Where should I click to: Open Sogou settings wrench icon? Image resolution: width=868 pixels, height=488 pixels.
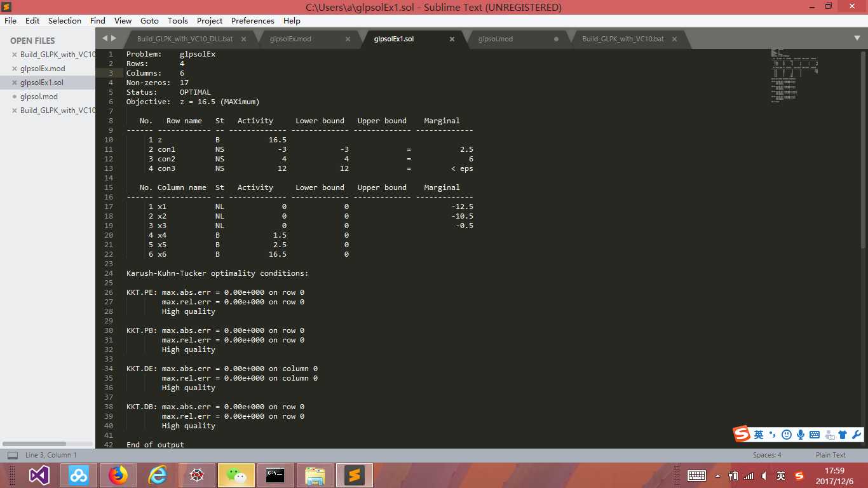[x=857, y=435]
